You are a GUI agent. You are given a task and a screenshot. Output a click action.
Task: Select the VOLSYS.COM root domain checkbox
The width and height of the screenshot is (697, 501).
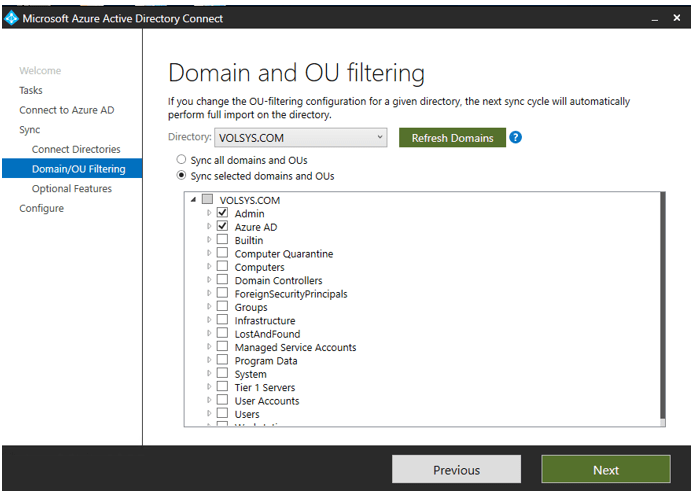click(x=207, y=200)
